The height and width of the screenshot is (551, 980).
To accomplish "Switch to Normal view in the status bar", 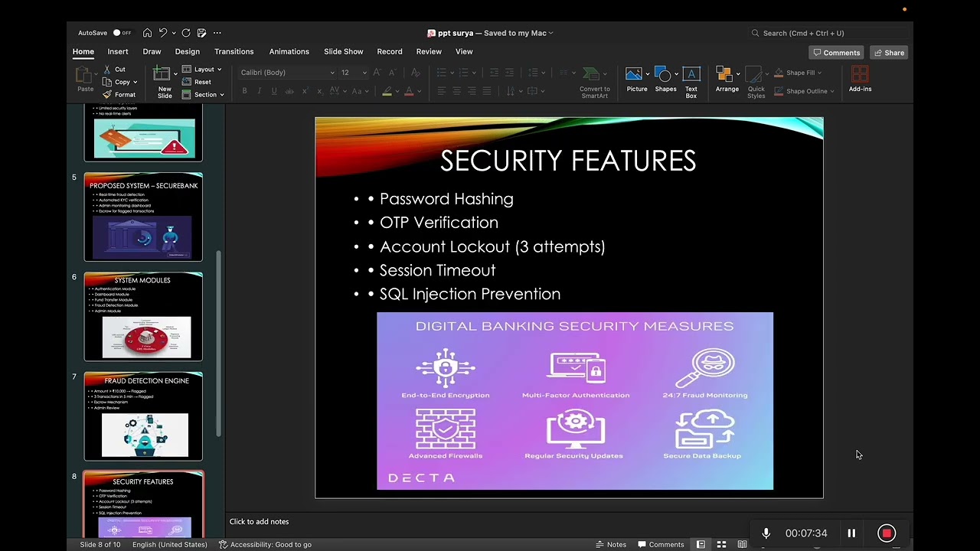I will pyautogui.click(x=701, y=545).
